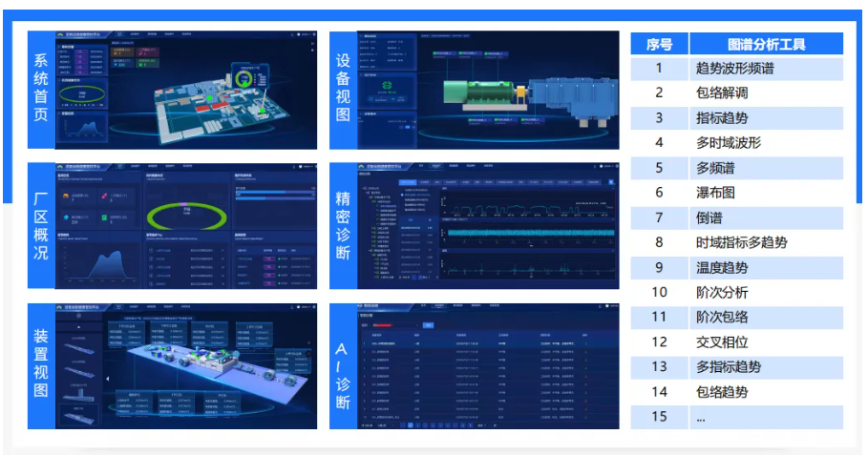Select the 多指标趋势 row
This screenshot has height=455, width=868.
click(737, 366)
